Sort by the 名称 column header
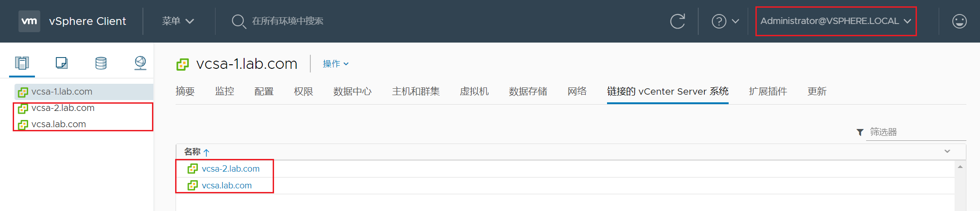The height and width of the screenshot is (211, 980). 192,152
